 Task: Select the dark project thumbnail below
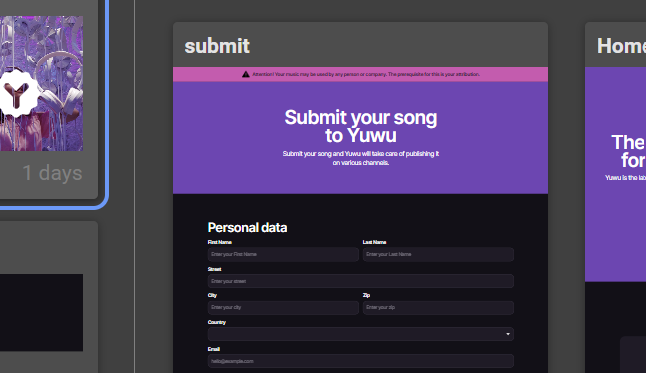pos(41,312)
